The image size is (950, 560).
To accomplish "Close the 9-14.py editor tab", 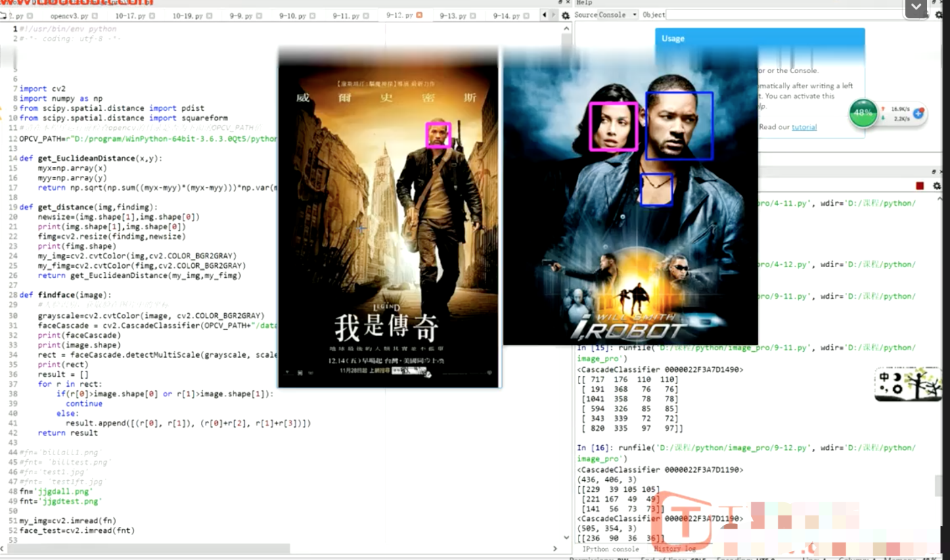I will (526, 16).
